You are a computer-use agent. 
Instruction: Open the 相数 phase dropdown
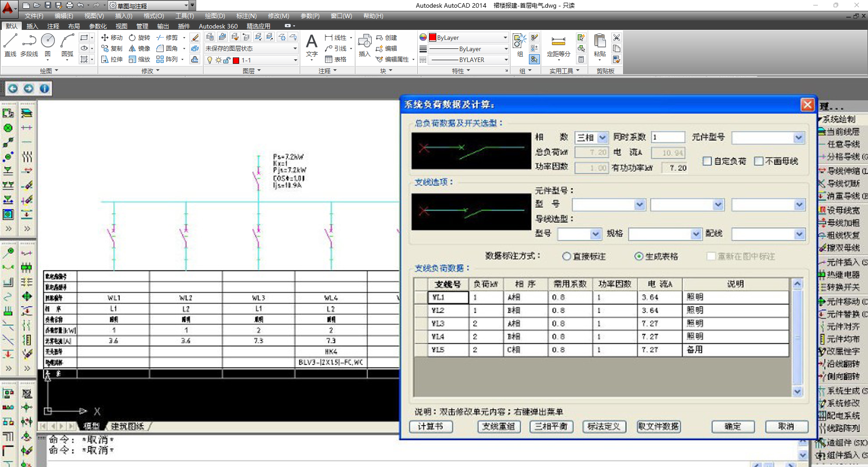click(x=603, y=138)
